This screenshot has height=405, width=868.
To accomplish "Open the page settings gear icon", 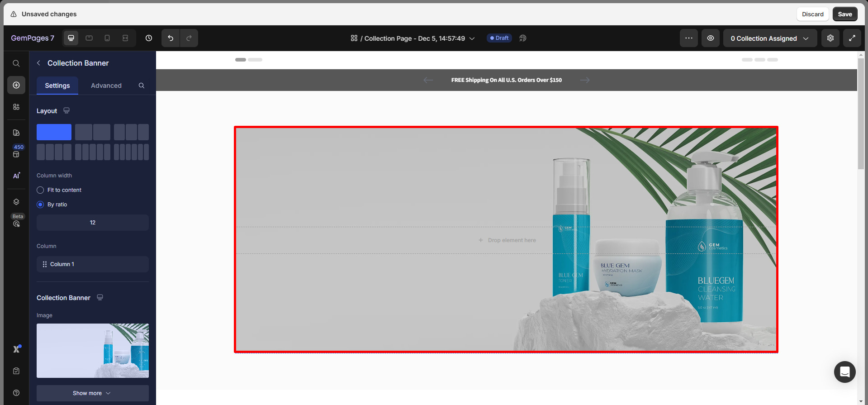I will pyautogui.click(x=830, y=38).
